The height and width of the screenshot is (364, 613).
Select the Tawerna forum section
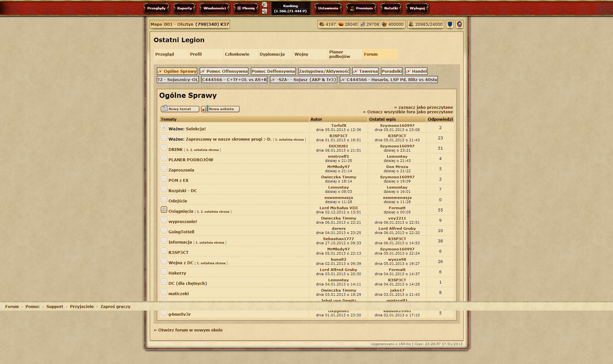coord(368,71)
